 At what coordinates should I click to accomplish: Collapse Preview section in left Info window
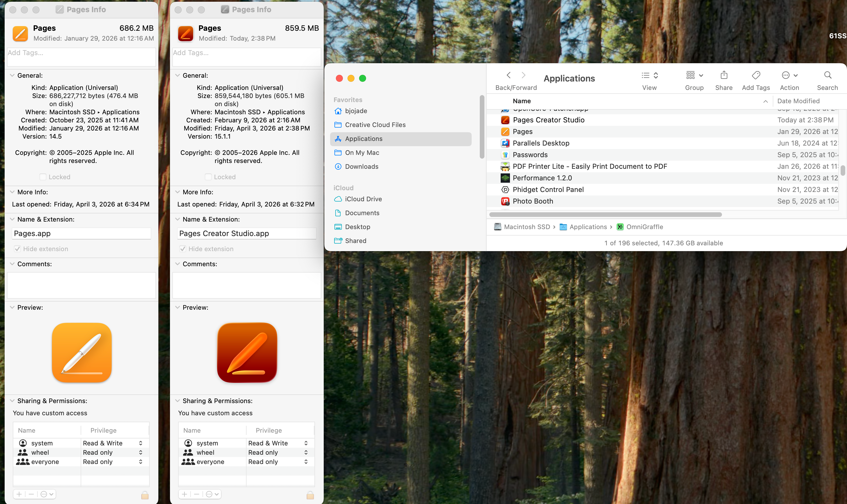(12, 307)
